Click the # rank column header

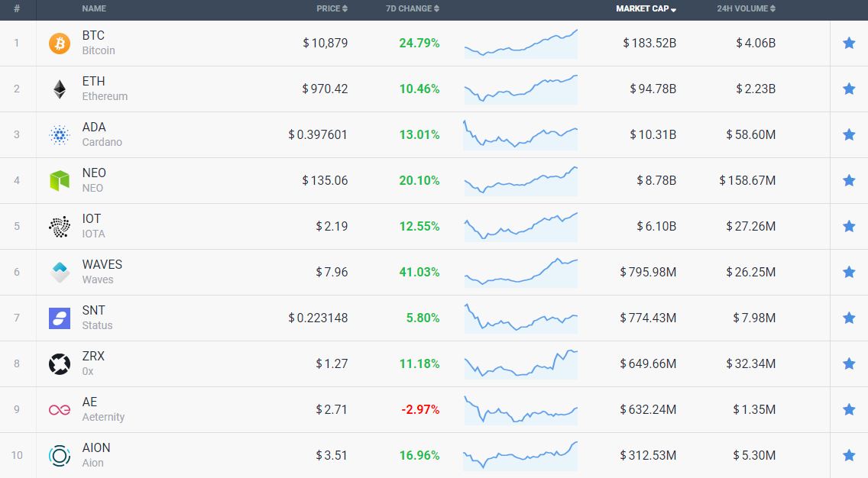(x=17, y=9)
